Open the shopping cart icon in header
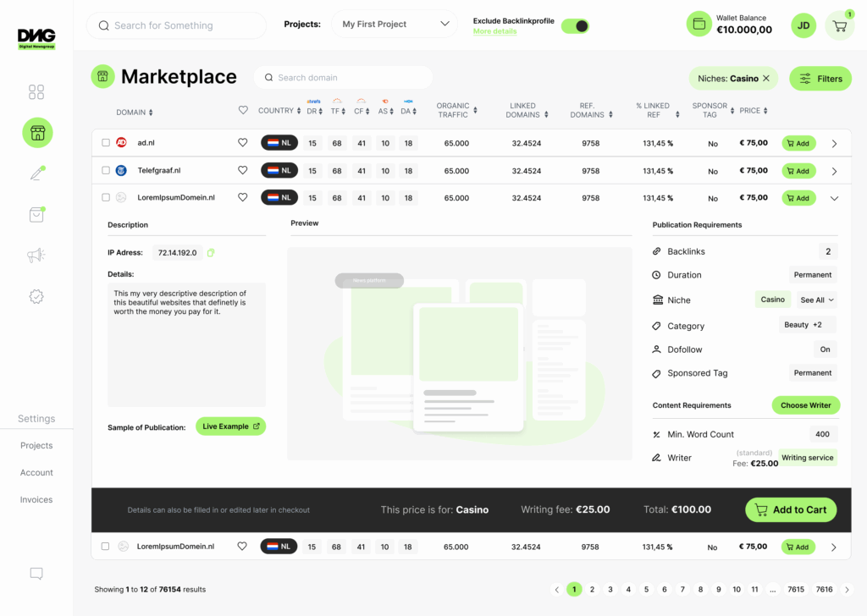The width and height of the screenshot is (867, 616). click(839, 25)
